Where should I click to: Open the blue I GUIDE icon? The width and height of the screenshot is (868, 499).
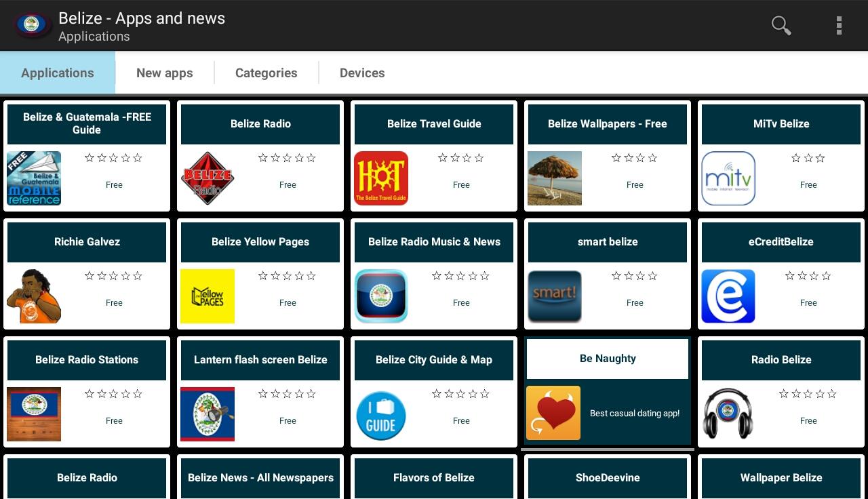pos(381,414)
